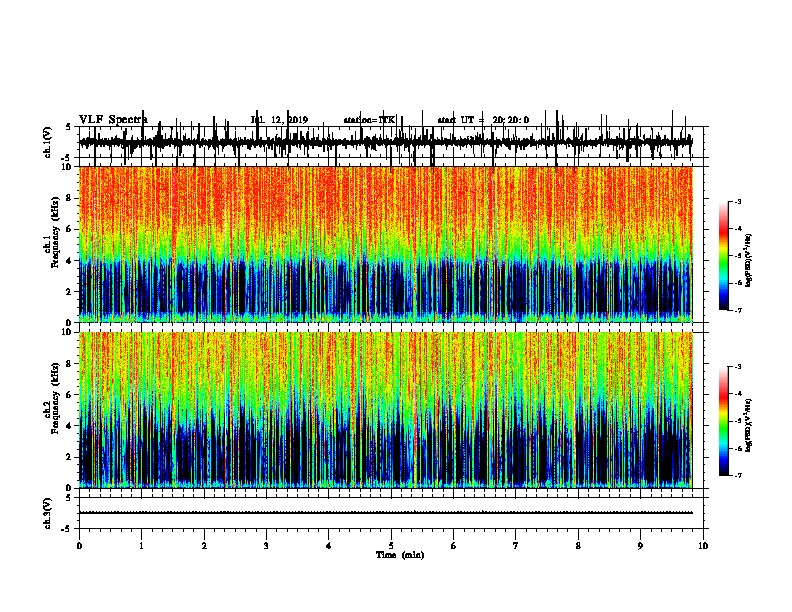Click the ch.3 flat voltage trace
This screenshot has width=792, height=612.
(385, 513)
